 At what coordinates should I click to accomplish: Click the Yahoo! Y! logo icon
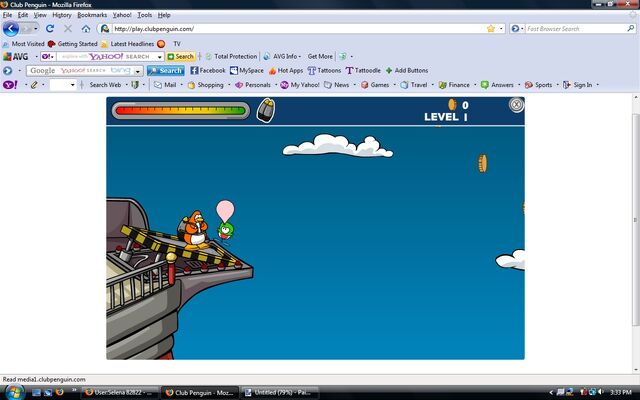click(x=10, y=85)
